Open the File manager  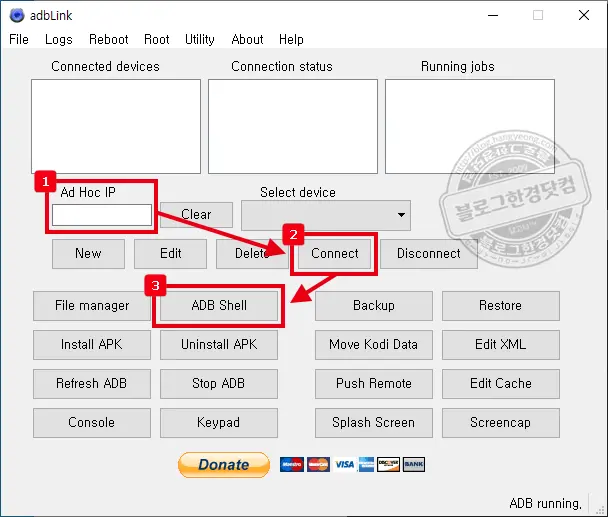(92, 306)
